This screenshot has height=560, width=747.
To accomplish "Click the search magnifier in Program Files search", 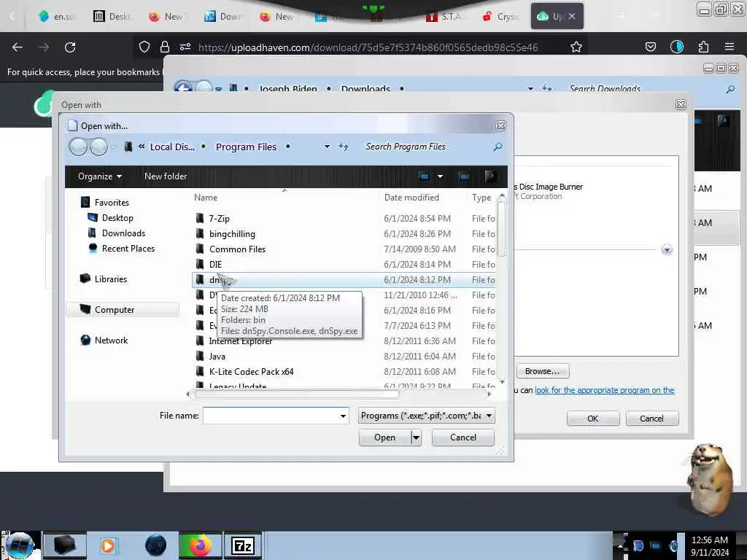I will point(498,147).
